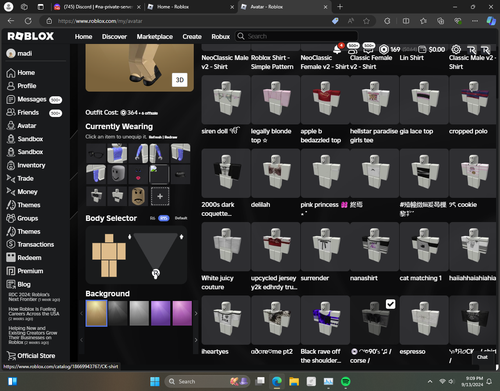Toggle the 3D avatar view button
Image resolution: width=500 pixels, height=391 pixels.
coord(180,80)
